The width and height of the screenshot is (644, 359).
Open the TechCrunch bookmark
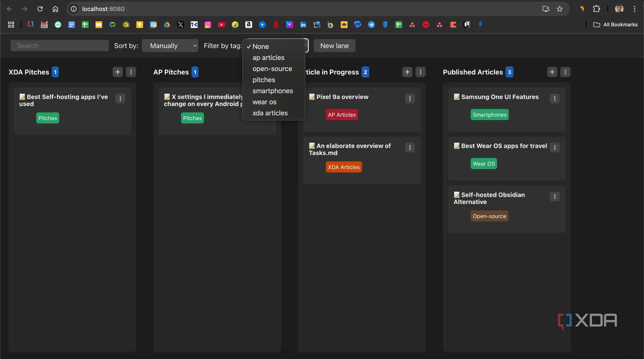194,25
